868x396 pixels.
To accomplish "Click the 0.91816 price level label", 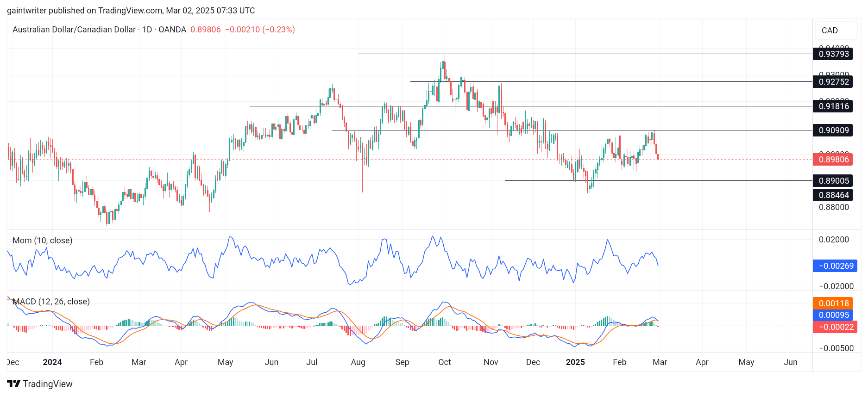I will pyautogui.click(x=833, y=106).
